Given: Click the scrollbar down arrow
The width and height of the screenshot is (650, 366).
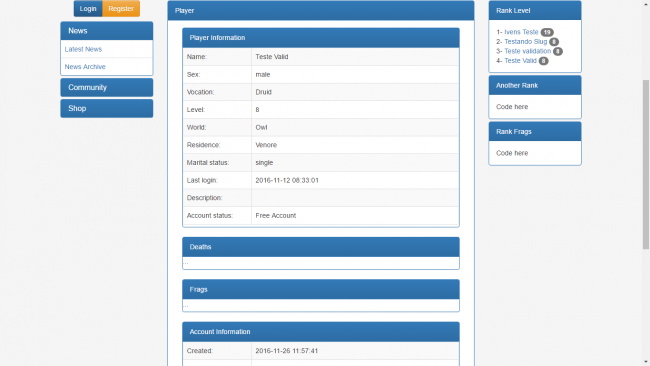Looking at the screenshot, I should coord(646,362).
